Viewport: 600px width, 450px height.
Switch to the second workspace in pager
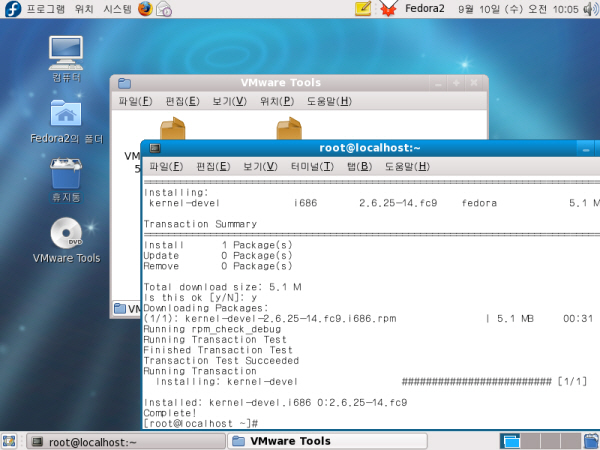531,441
